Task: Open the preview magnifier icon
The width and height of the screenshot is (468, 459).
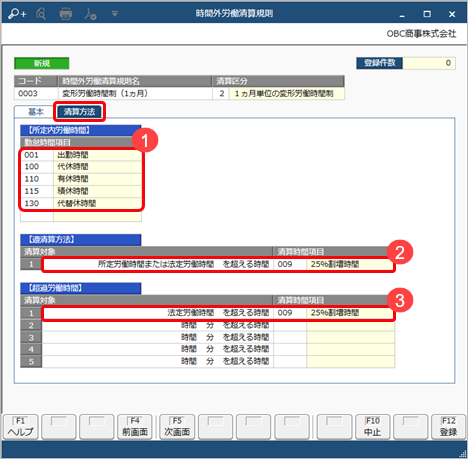Action: (41, 14)
